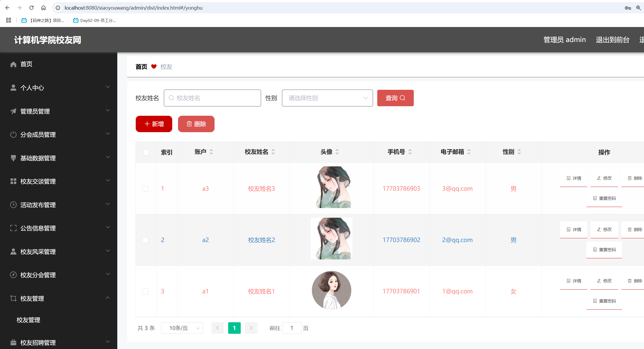644x349 pixels.
Task: Open the Day02-09 bookmark
Action: pyautogui.click(x=95, y=20)
